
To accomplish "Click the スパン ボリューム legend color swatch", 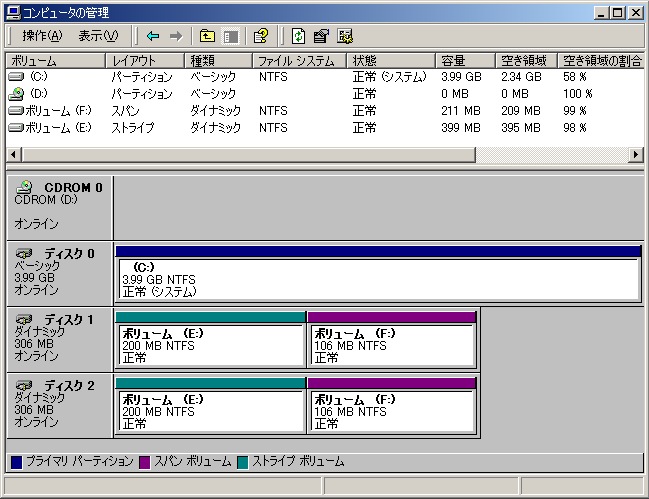I will (x=144, y=462).
